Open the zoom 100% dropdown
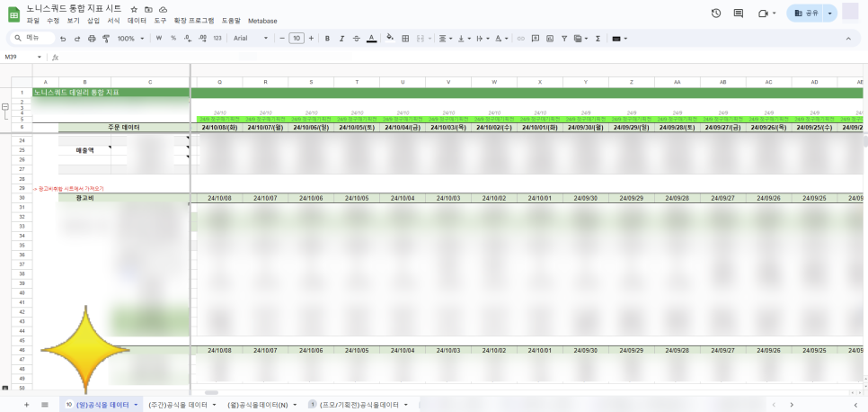868x412 pixels. coord(130,39)
